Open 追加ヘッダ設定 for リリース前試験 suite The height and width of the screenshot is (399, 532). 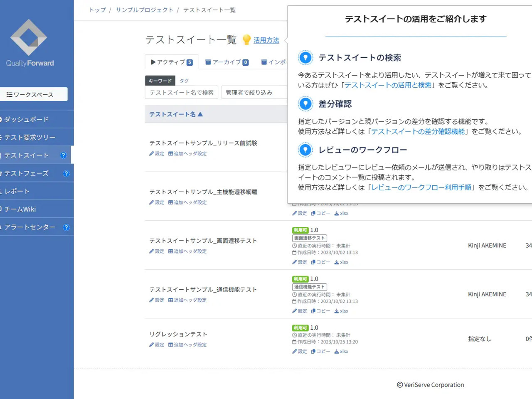pyautogui.click(x=187, y=154)
